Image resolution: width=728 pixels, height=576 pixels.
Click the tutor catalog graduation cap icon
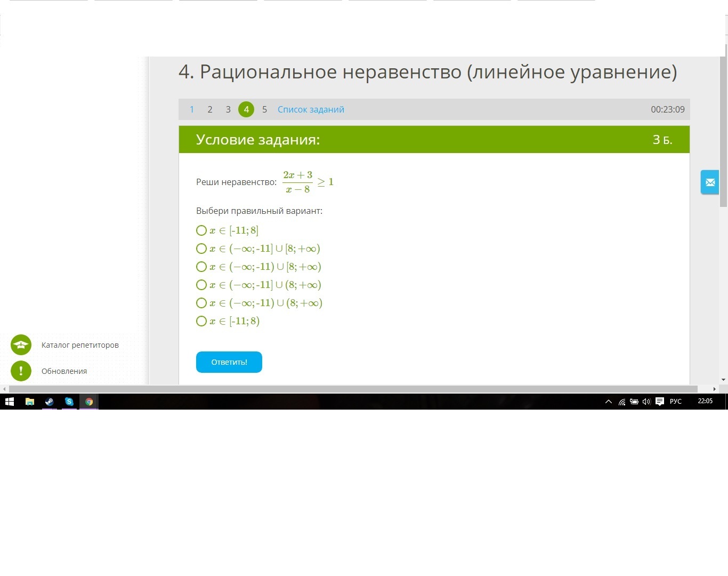click(21, 345)
